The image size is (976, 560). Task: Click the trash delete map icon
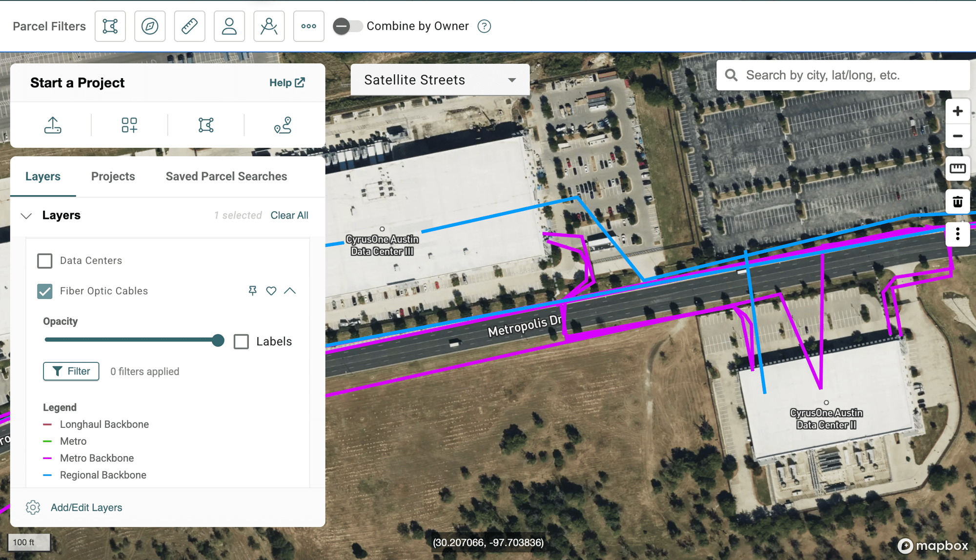(957, 201)
